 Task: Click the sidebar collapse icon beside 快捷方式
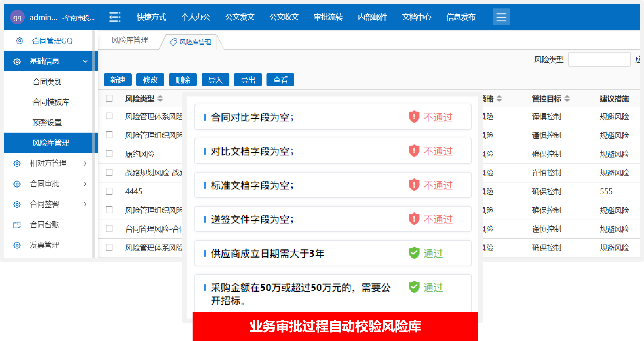pyautogui.click(x=115, y=17)
